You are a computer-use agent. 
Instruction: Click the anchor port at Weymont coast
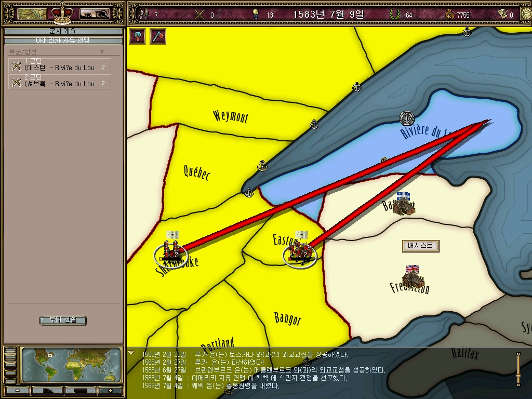[x=314, y=124]
